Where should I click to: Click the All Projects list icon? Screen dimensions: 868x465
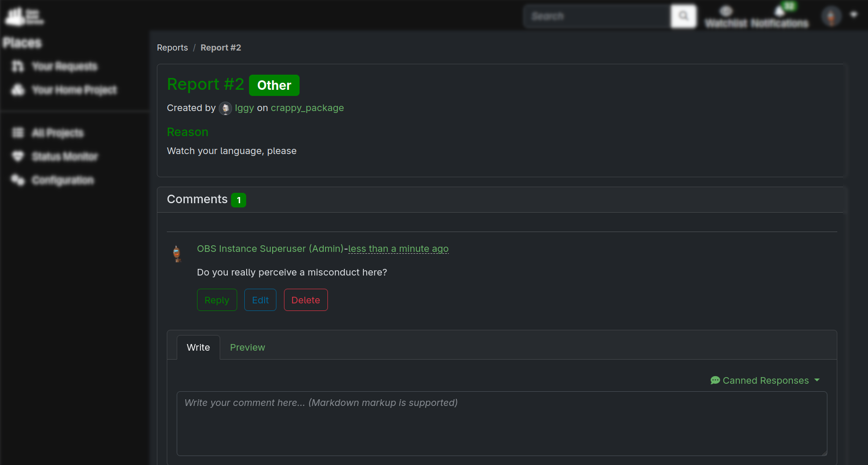(18, 133)
